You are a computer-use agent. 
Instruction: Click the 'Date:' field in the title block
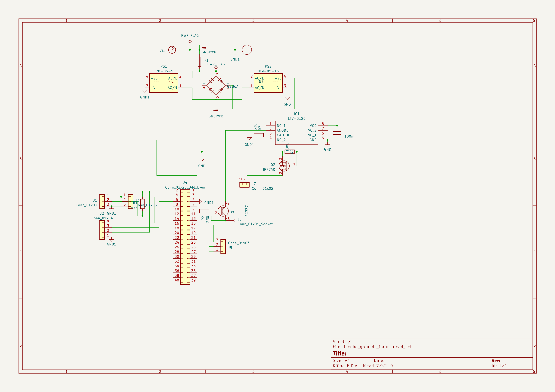point(379,361)
